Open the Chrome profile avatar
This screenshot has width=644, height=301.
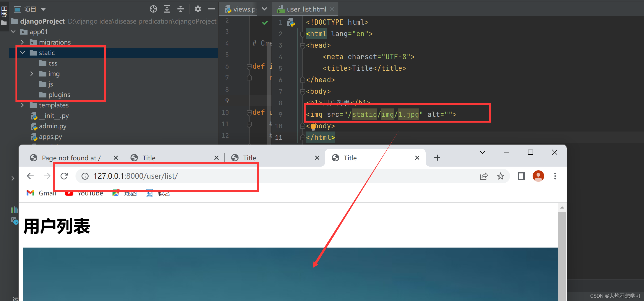(x=538, y=176)
